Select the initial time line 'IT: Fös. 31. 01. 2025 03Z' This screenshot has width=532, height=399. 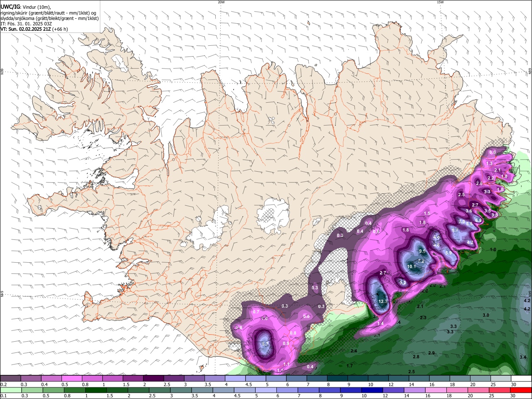26,24
